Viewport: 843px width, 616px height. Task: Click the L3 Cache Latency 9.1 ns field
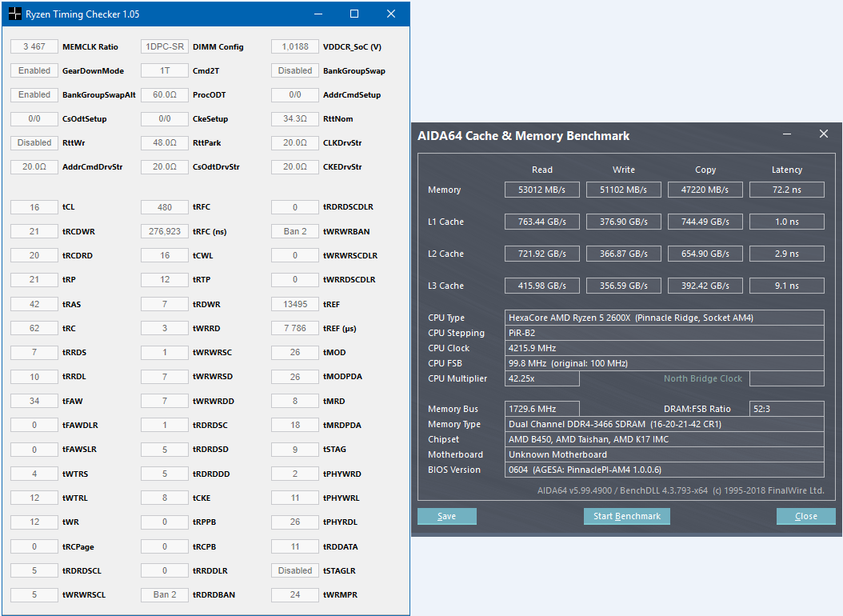pyautogui.click(x=787, y=286)
